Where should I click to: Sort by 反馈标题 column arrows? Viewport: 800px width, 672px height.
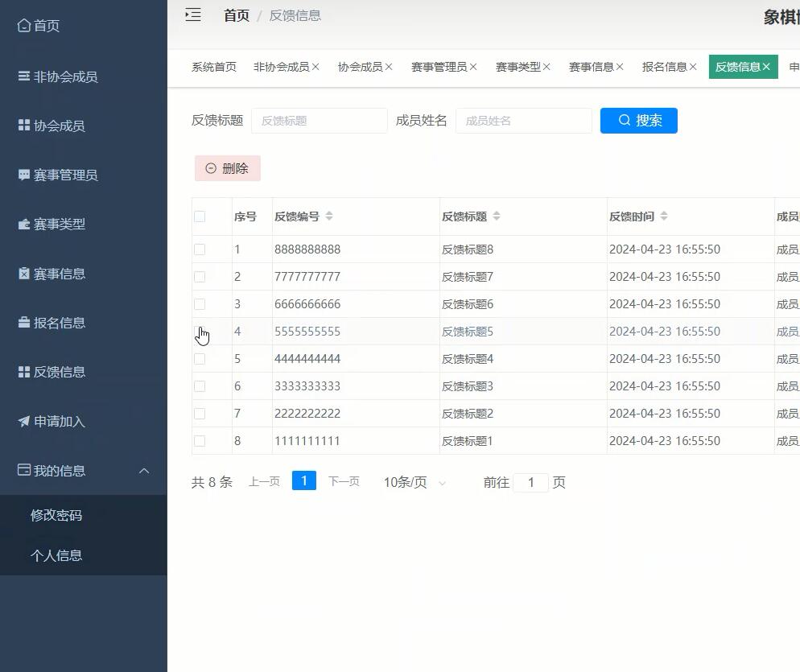tap(497, 216)
